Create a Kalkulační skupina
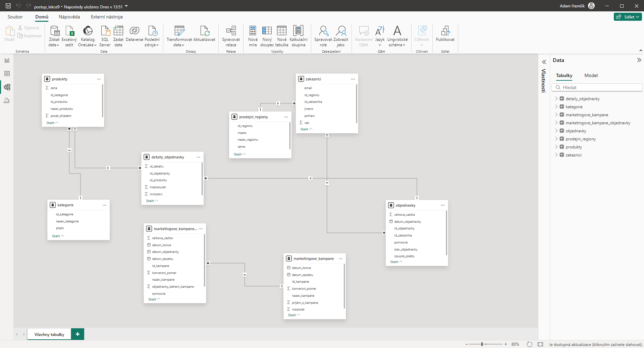Image resolution: width=644 pixels, height=348 pixels. 299,36
